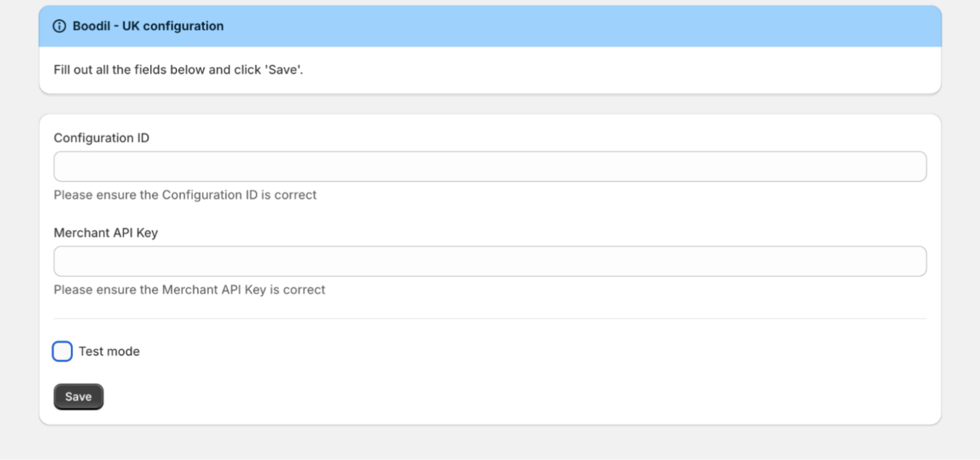The height and width of the screenshot is (460, 980).
Task: Focus the Configuration ID input field
Action: 490,166
